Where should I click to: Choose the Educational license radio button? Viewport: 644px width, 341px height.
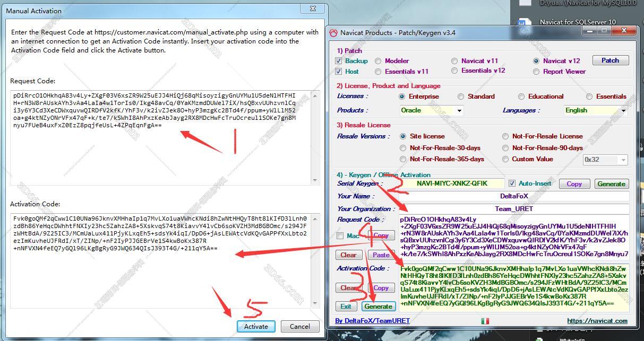[x=521, y=97]
